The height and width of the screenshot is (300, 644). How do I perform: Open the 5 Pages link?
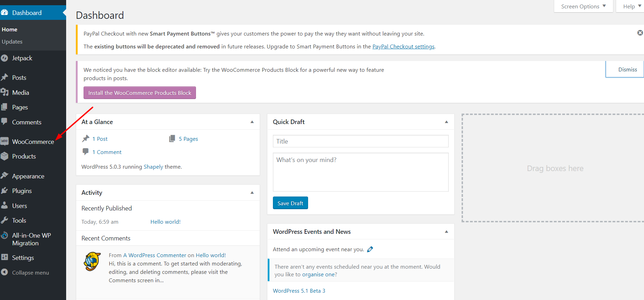point(188,139)
